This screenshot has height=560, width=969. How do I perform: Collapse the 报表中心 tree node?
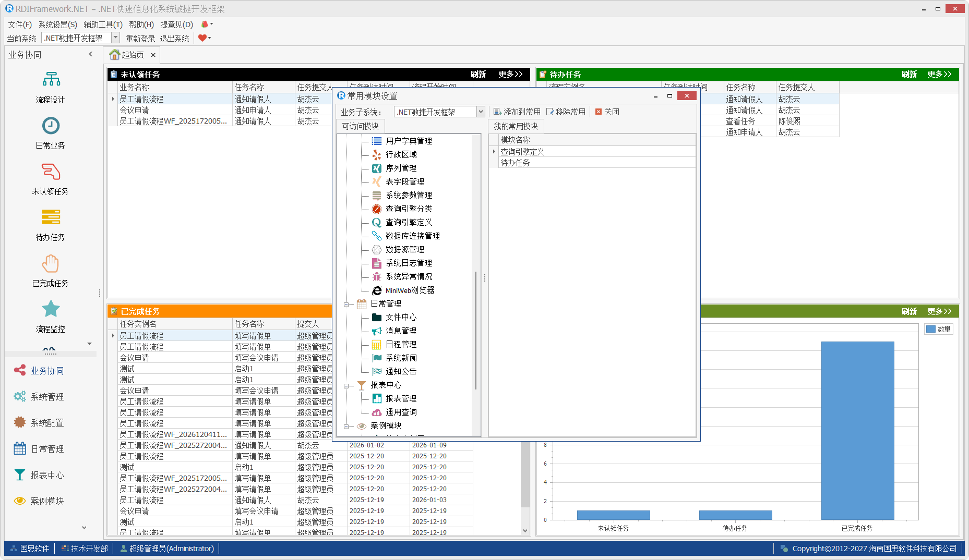pyautogui.click(x=346, y=385)
